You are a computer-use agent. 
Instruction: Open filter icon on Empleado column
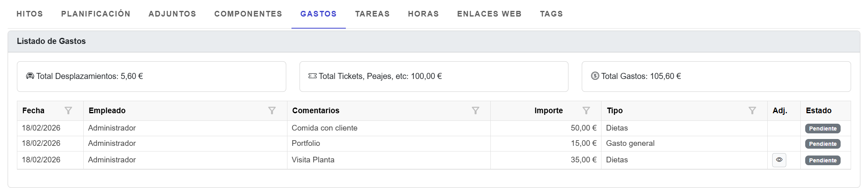point(272,110)
